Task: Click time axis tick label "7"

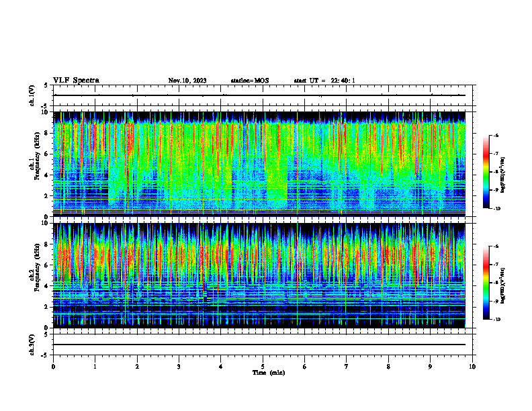Action: click(347, 367)
